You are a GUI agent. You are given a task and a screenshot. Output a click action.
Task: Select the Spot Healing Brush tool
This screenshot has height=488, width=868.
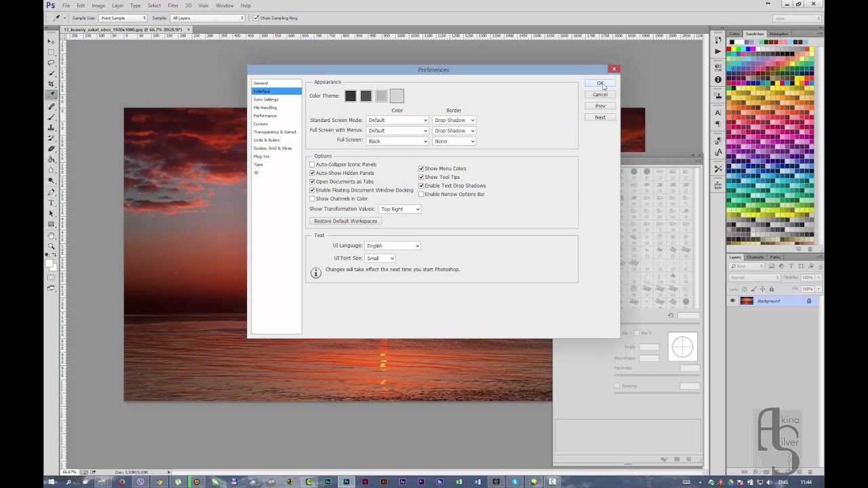[52, 106]
